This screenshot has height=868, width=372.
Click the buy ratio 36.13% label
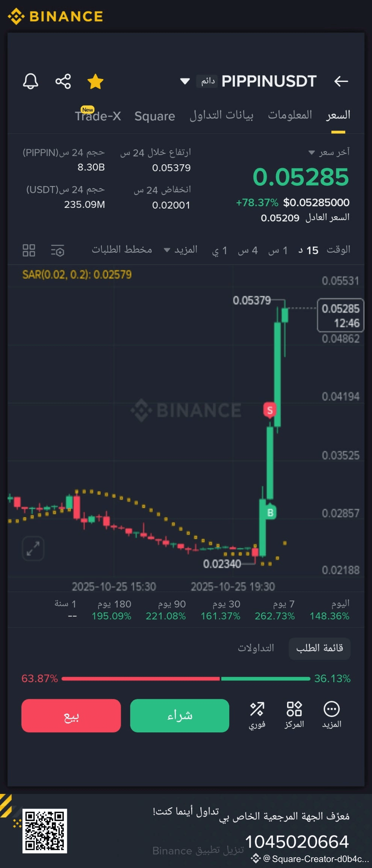332,679
